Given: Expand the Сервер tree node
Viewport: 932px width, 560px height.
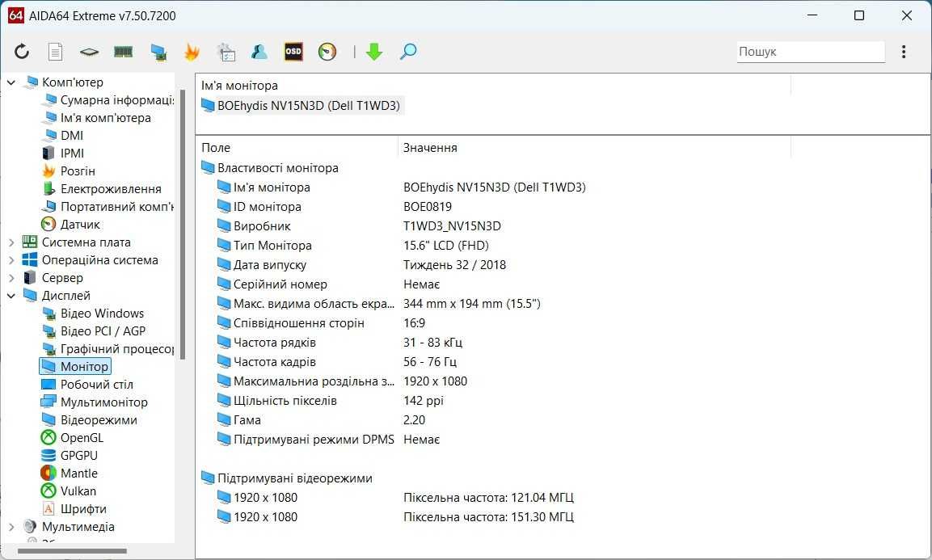Looking at the screenshot, I should click(x=11, y=278).
